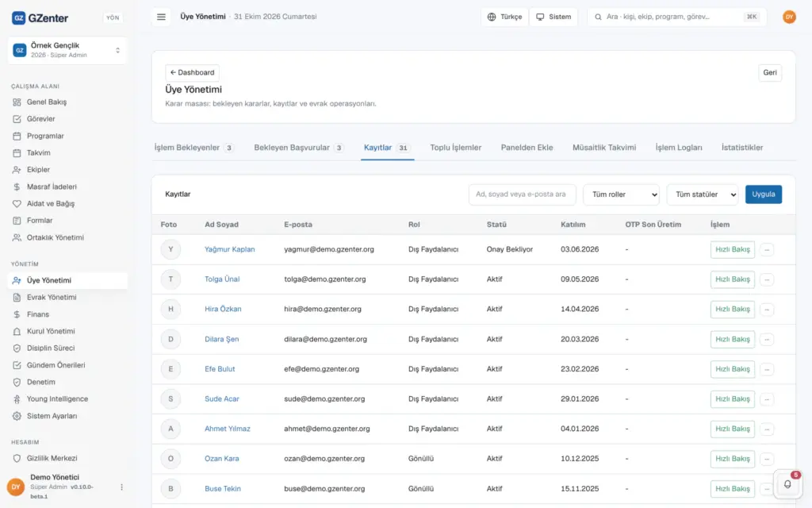Open the Tüm statüler filter dropdown
This screenshot has width=812, height=508.
point(703,194)
